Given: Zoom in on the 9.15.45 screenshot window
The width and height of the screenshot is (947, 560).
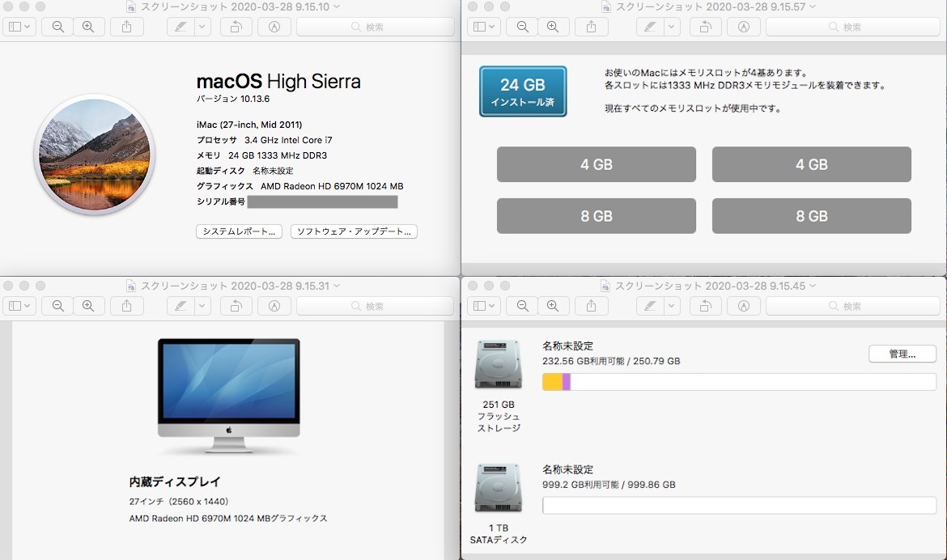Looking at the screenshot, I should 553,306.
